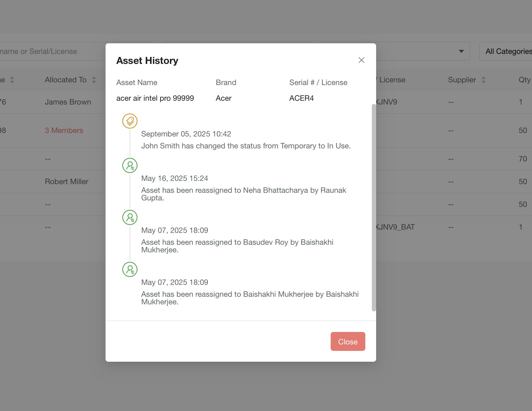This screenshot has height=411, width=532.
Task: Click the status change tag icon
Action: [x=130, y=121]
